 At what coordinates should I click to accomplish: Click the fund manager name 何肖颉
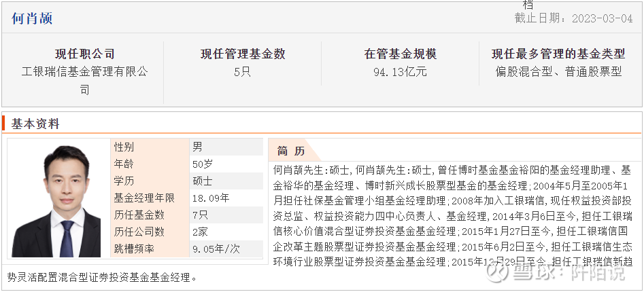coord(32,18)
